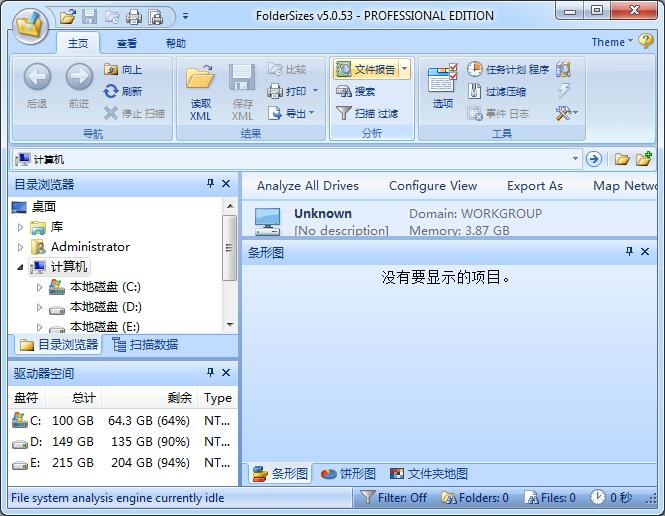The height and width of the screenshot is (516, 665).
Task: Pin the 目录浏览器 panel
Action: click(210, 184)
